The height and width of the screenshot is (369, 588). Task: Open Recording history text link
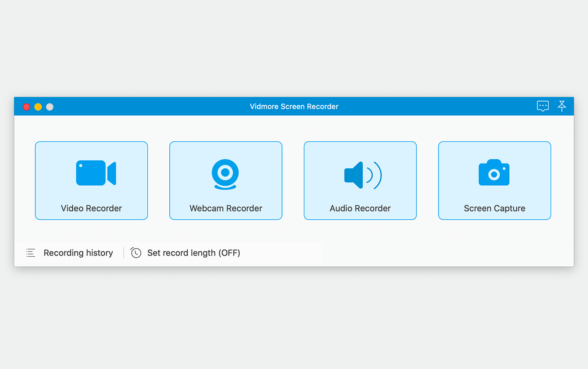(x=78, y=253)
